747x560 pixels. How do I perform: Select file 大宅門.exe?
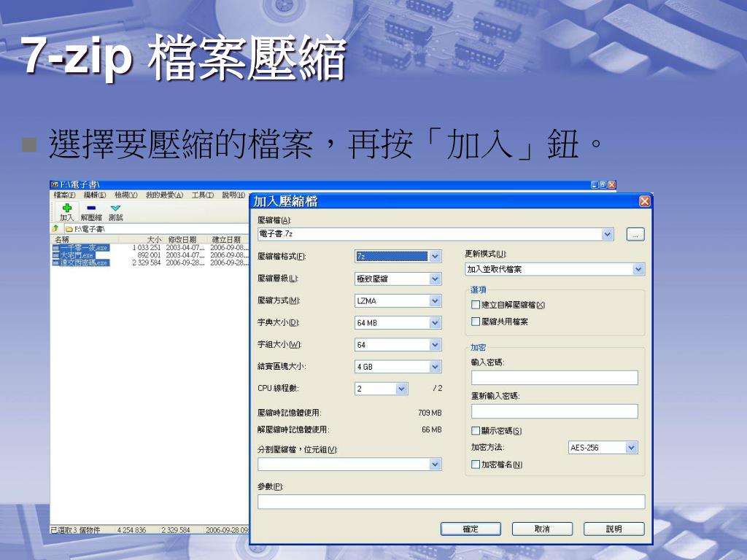click(74, 255)
